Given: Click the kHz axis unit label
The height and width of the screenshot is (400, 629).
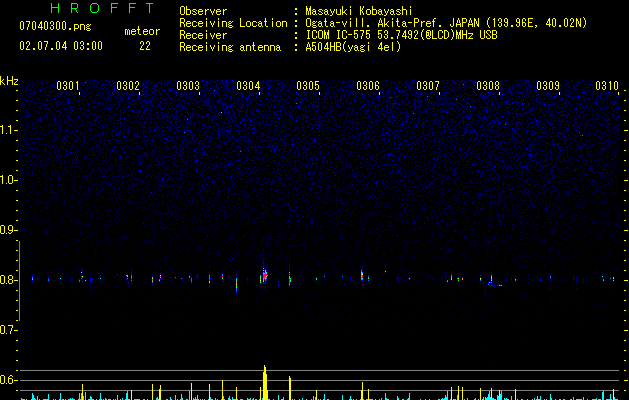Looking at the screenshot, I should click(9, 81).
